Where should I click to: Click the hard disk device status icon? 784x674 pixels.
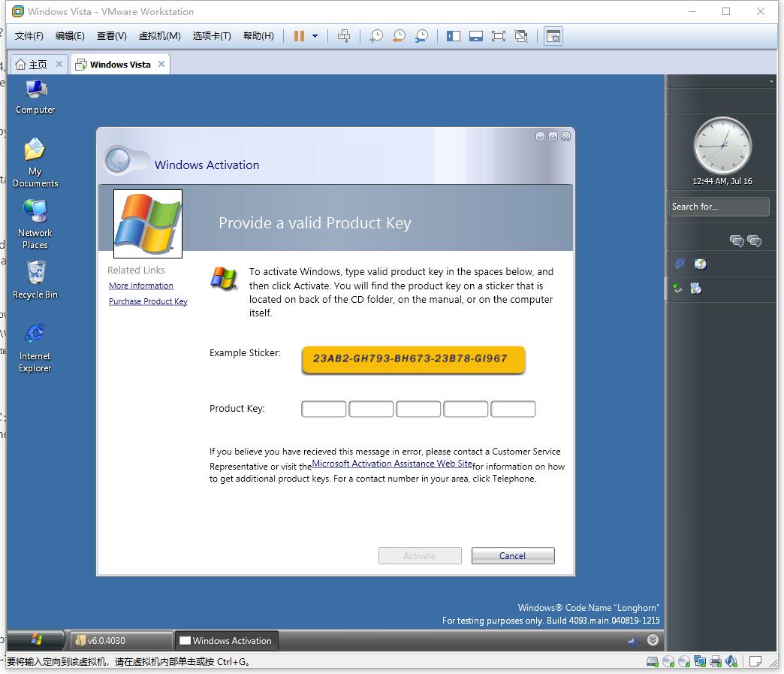coord(653,661)
